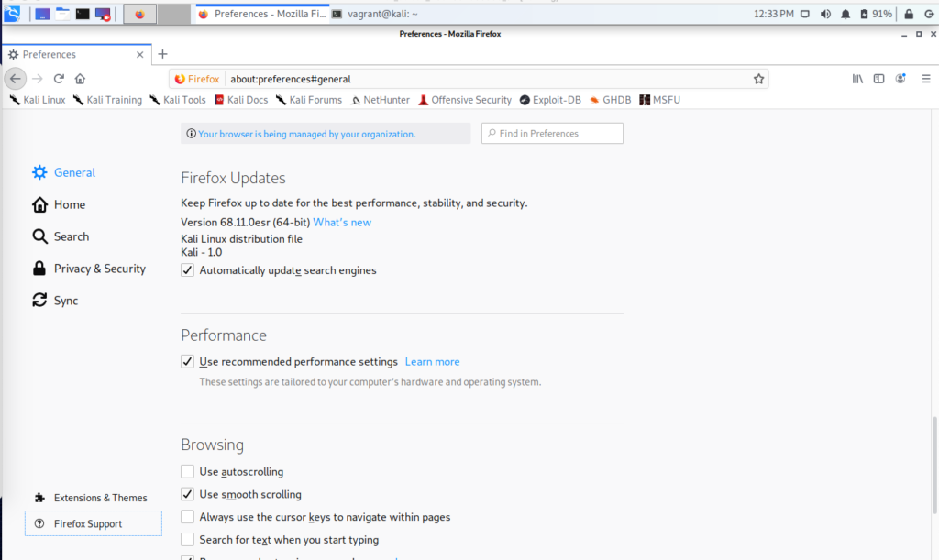Viewport: 939px width, 560px height.
Task: Disable Use recommended performance settings
Action: [188, 362]
